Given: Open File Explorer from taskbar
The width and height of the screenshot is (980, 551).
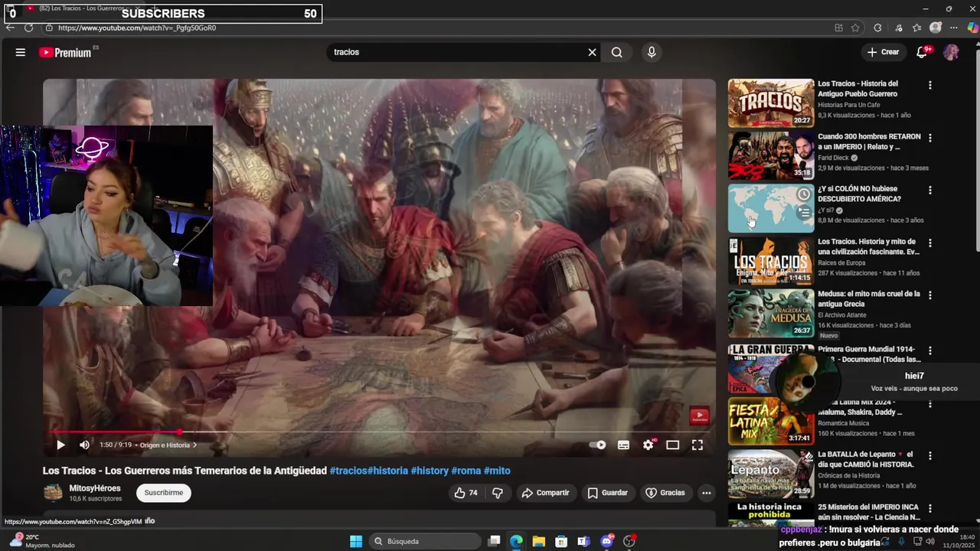Looking at the screenshot, I should 538,541.
